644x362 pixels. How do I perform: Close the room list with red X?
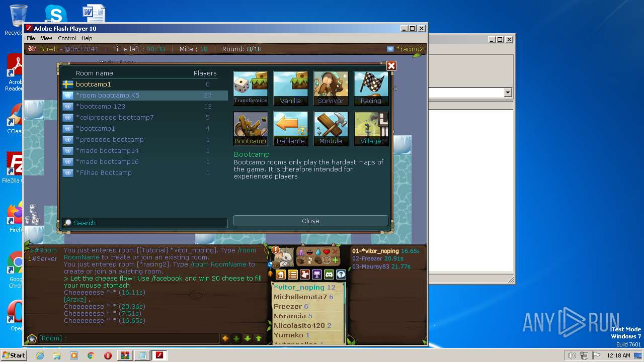pos(391,66)
